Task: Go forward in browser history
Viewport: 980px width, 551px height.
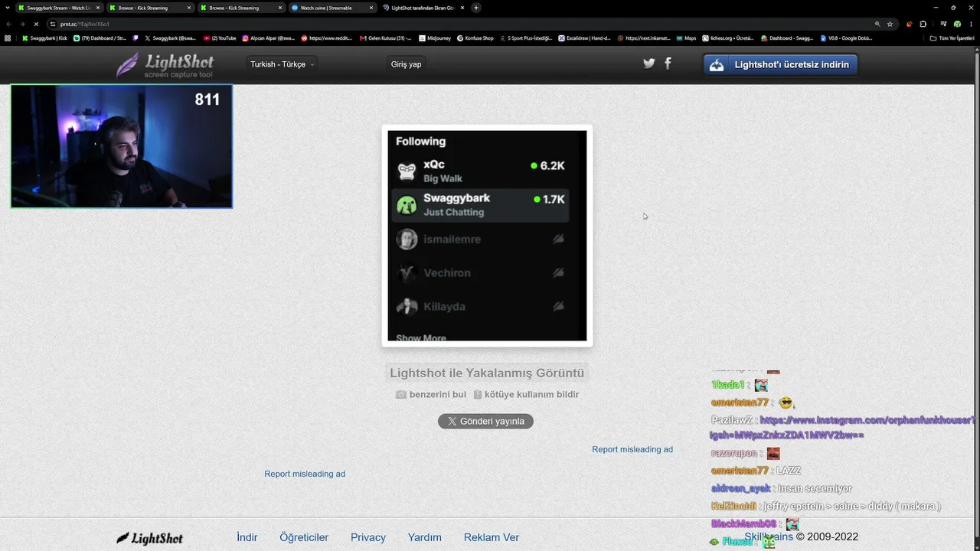Action: [x=21, y=24]
